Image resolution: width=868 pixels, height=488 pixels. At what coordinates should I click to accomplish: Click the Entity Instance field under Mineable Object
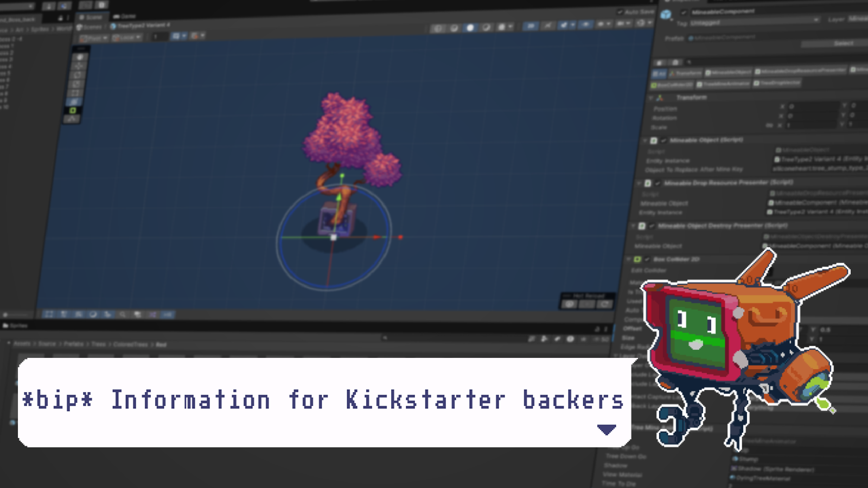[821, 159]
